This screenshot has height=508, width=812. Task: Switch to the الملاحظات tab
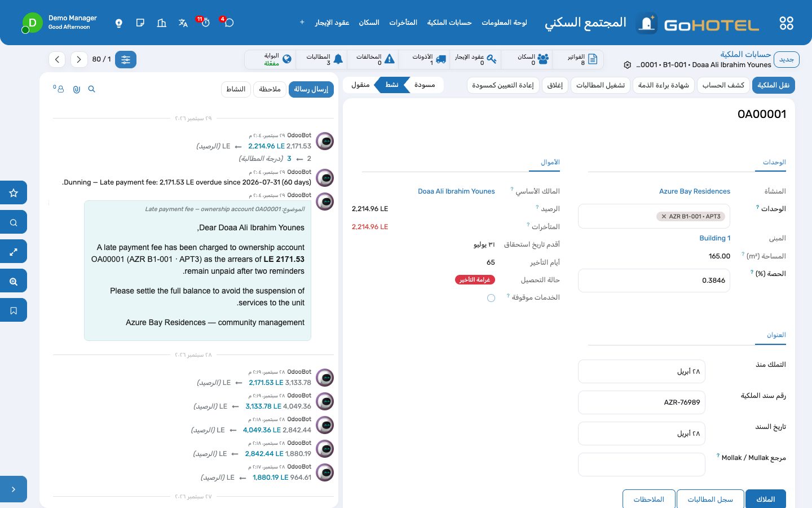pos(648,499)
